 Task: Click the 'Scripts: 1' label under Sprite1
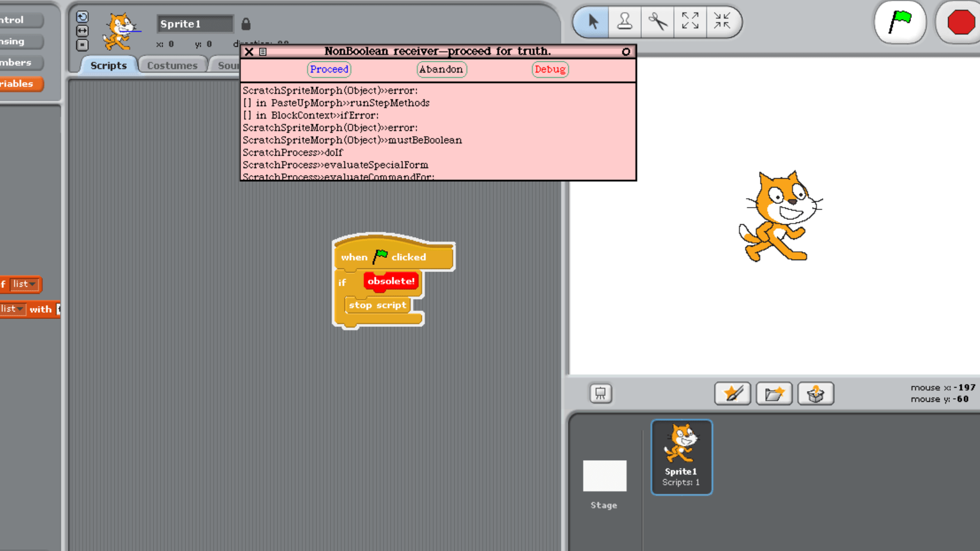(681, 483)
